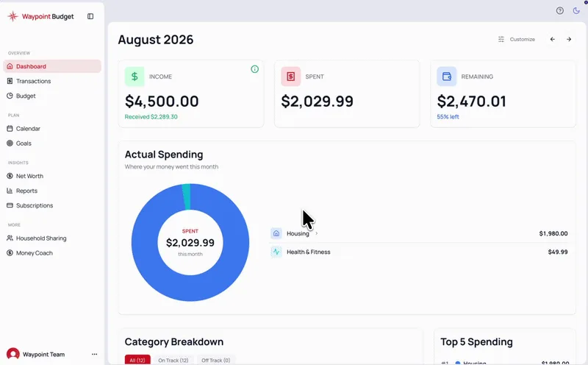Click the Housing category home icon
588x365 pixels.
(x=276, y=233)
